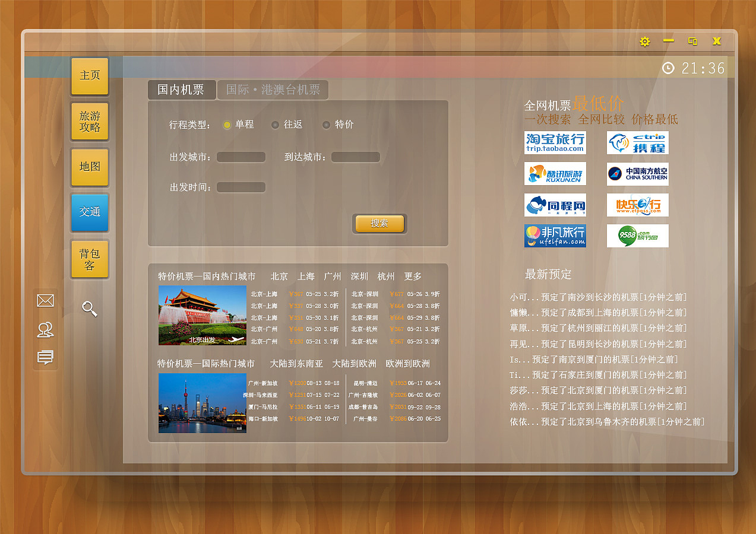This screenshot has height=534, width=756.
Task: Filter domestic deals by 上海
Action: tap(306, 276)
